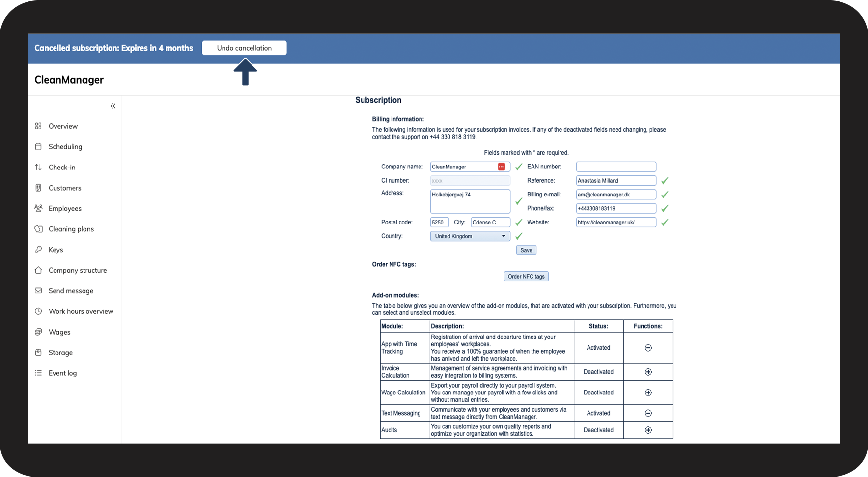Image resolution: width=868 pixels, height=477 pixels.
Task: Deactivate the Text Messaging module
Action: click(648, 413)
